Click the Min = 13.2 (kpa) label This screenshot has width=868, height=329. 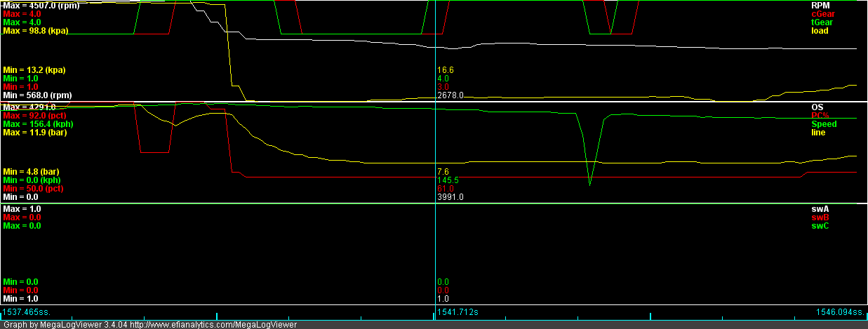tap(34, 70)
